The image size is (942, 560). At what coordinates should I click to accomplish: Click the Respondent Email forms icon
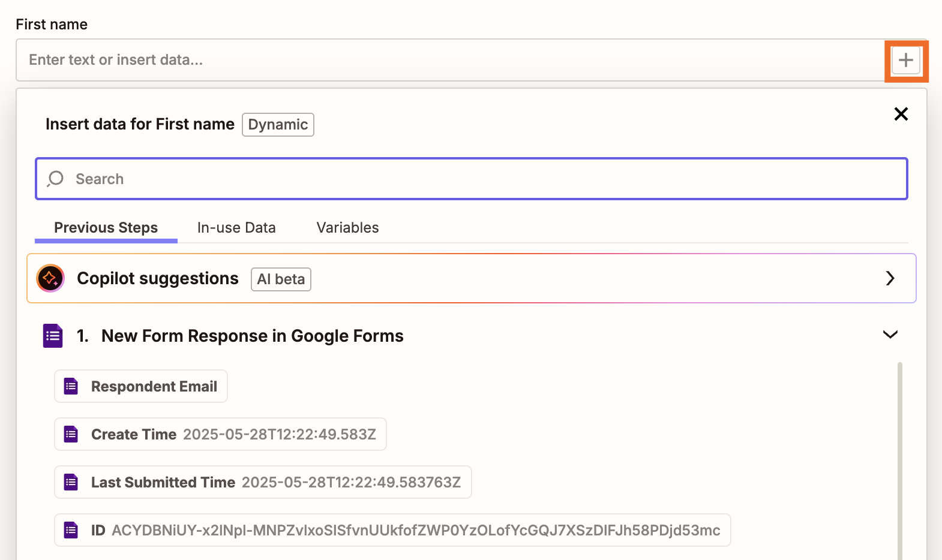coord(71,386)
